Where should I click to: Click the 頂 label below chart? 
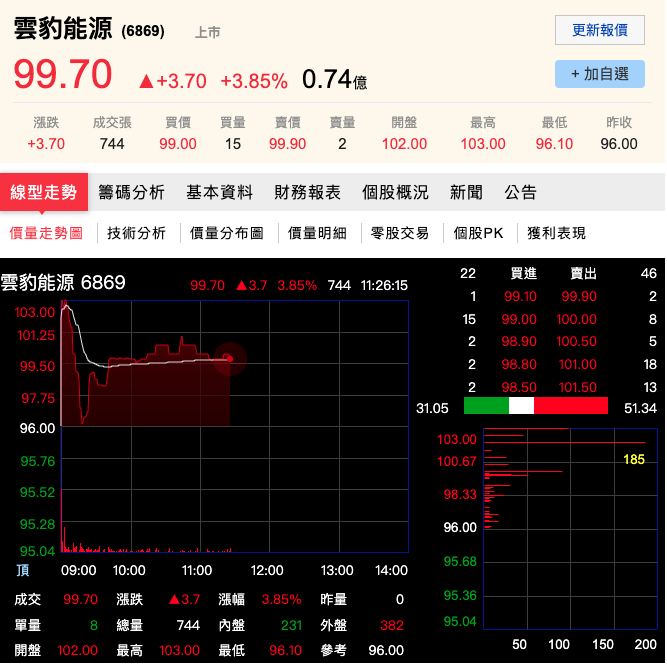[x=23, y=570]
